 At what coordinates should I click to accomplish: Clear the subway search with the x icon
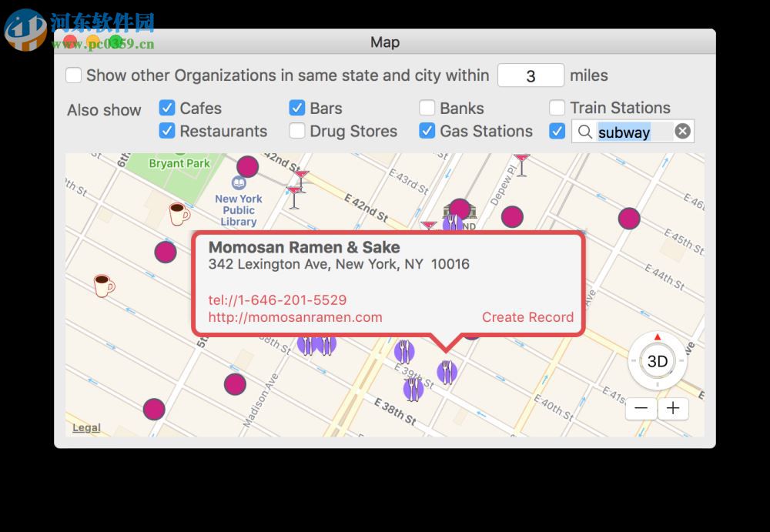(x=682, y=131)
